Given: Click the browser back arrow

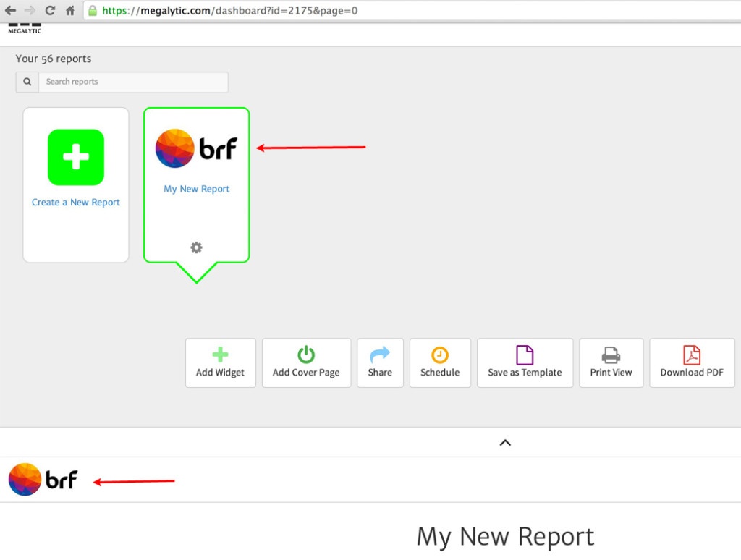Looking at the screenshot, I should [10, 11].
